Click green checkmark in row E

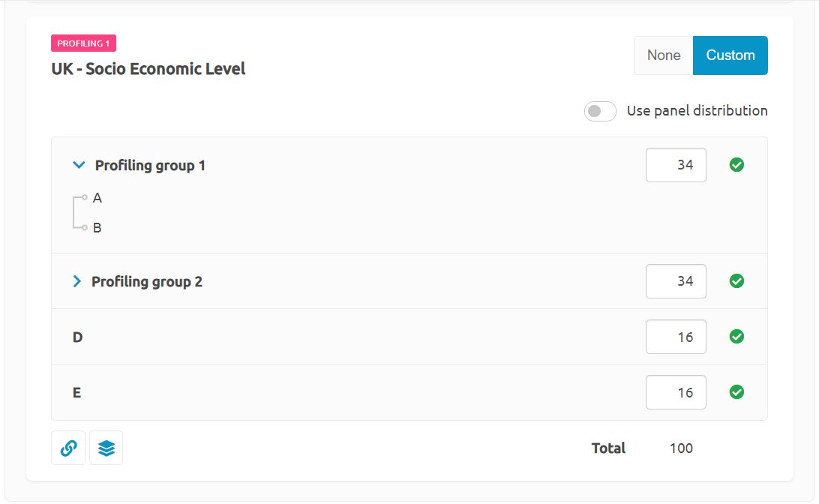pyautogui.click(x=736, y=392)
